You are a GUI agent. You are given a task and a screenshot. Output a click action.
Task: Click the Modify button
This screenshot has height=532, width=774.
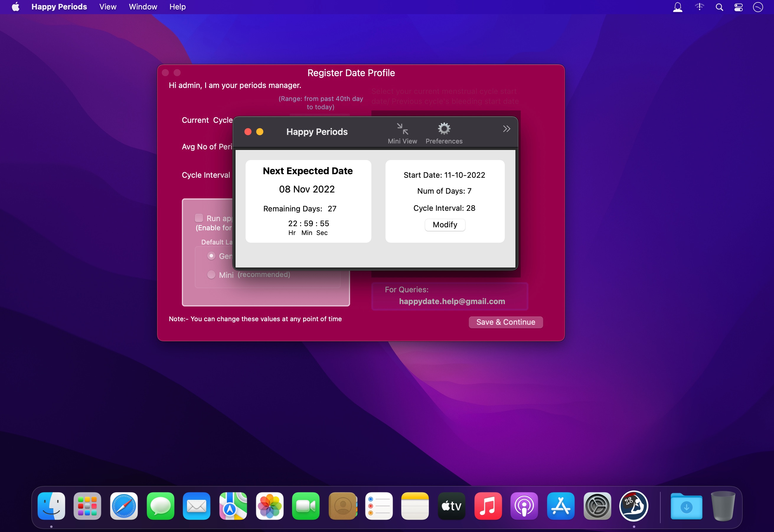pyautogui.click(x=445, y=225)
